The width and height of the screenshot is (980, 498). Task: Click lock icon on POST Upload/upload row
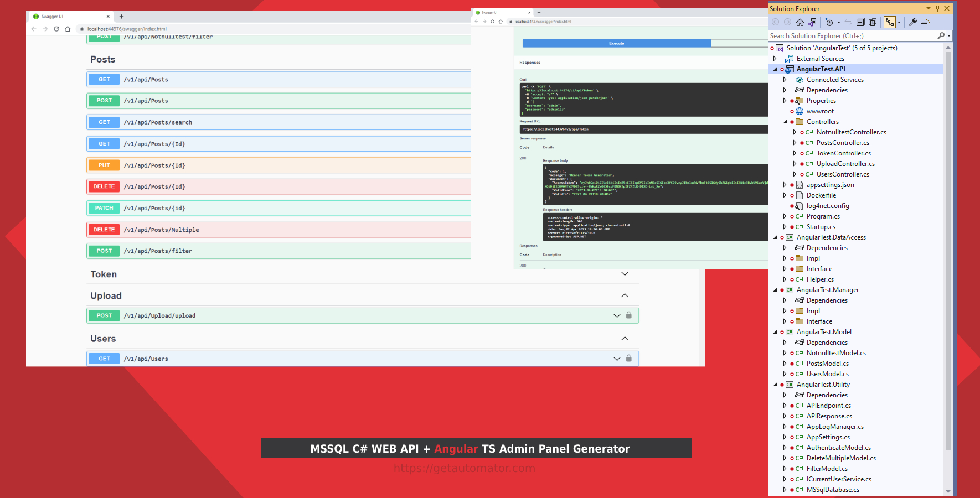pos(628,315)
